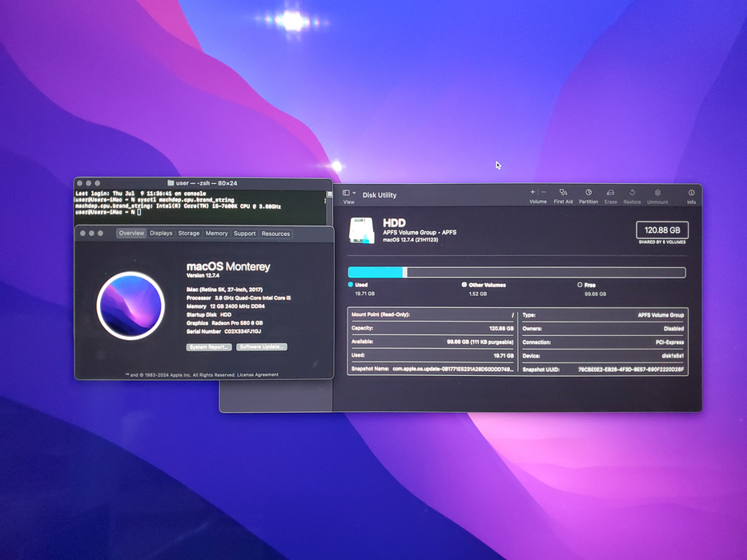The height and width of the screenshot is (560, 747).
Task: Go to the Support tab
Action: pos(244,234)
